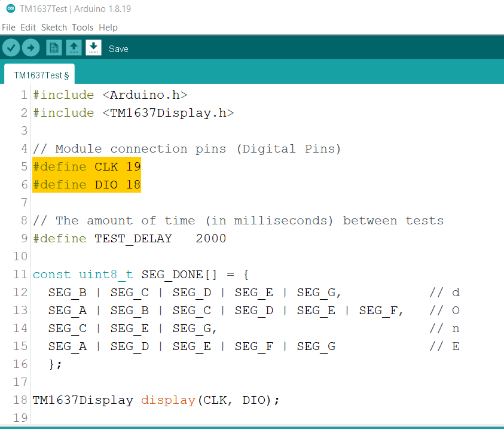Select the TM1637Test sketch tab
The width and height of the screenshot is (504, 429).
tap(39, 75)
